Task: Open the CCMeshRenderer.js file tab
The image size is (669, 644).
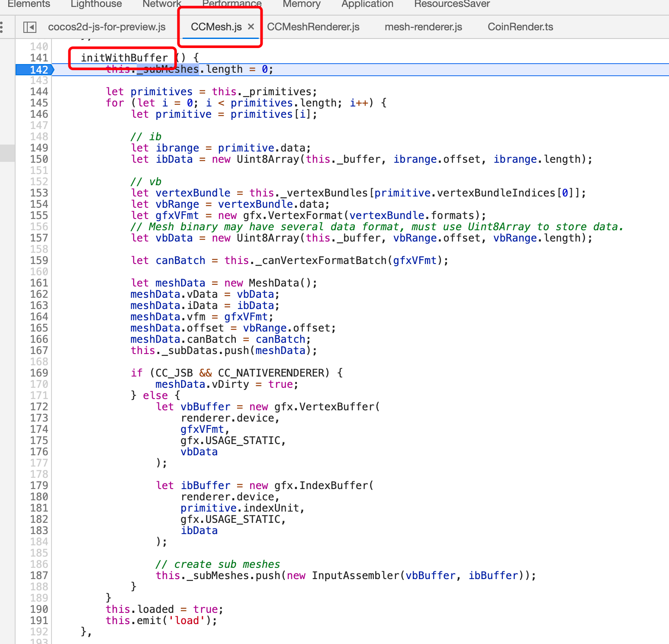Action: (x=313, y=27)
